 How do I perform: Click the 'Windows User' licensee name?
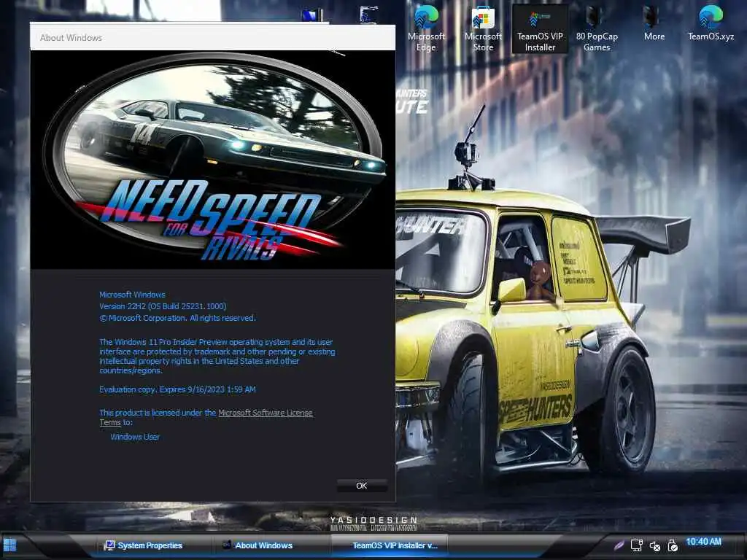point(135,437)
